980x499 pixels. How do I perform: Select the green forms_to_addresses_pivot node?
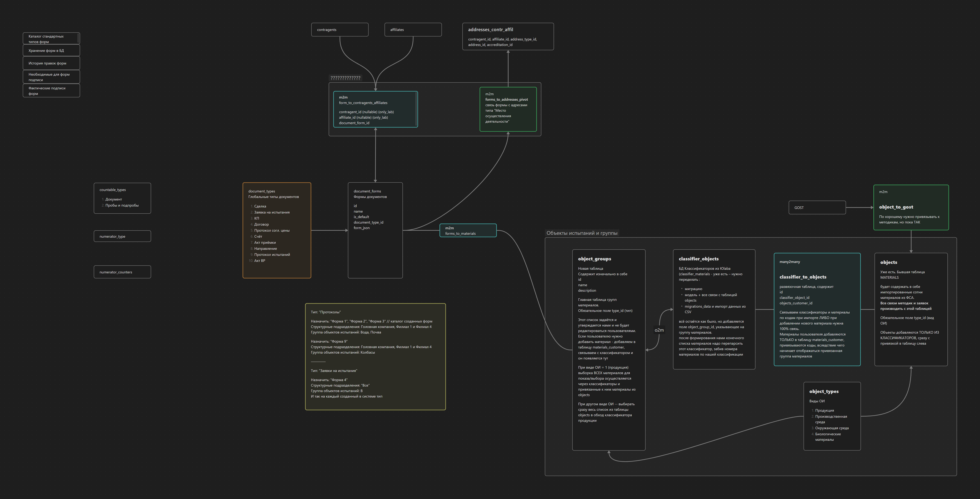[x=508, y=109]
